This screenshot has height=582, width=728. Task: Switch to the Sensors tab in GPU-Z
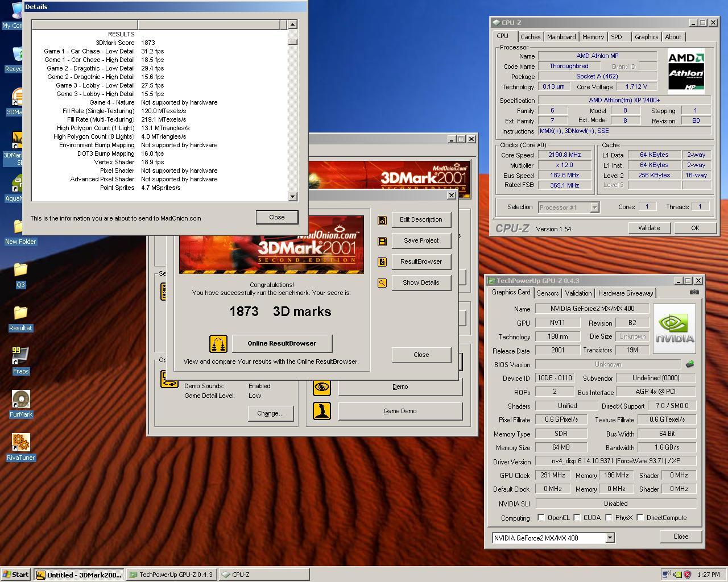click(x=548, y=293)
